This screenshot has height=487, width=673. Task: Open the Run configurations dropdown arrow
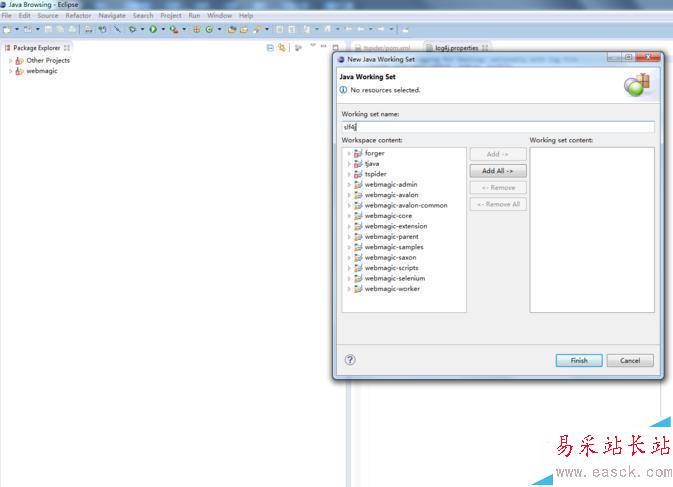[x=163, y=29]
